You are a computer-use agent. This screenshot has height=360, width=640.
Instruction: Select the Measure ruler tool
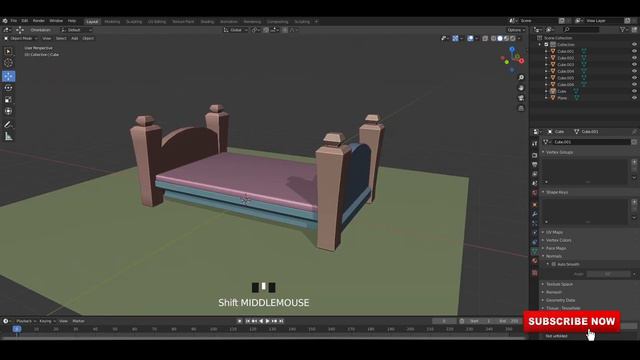click(8, 137)
